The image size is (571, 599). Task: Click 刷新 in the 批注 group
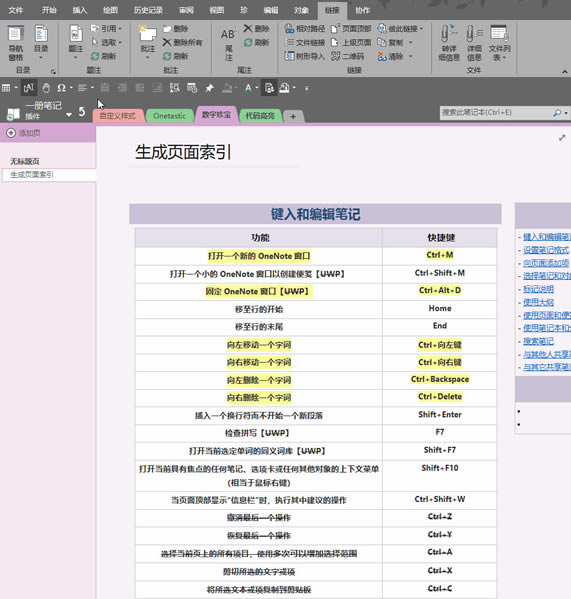pos(175,56)
